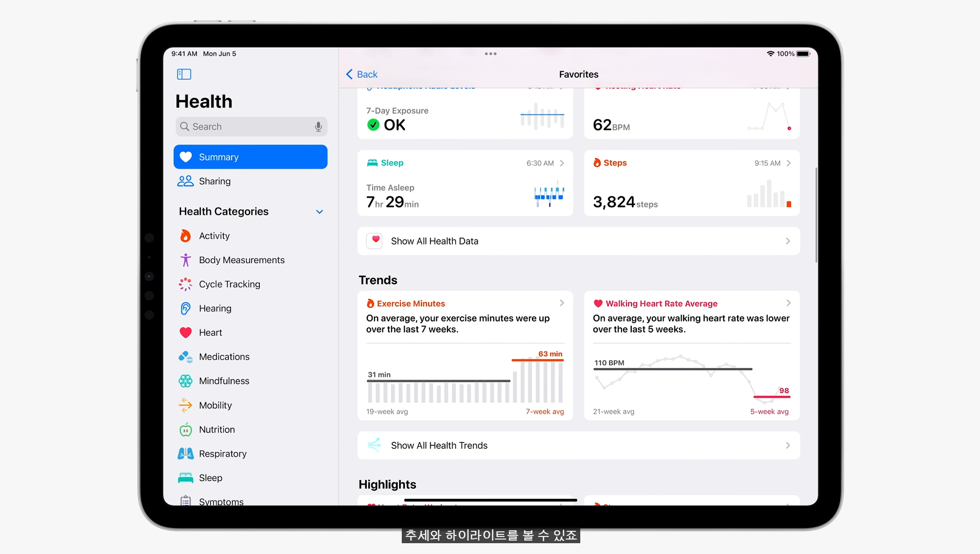Click the exercise minutes bar chart
The image size is (980, 554).
pos(466,380)
